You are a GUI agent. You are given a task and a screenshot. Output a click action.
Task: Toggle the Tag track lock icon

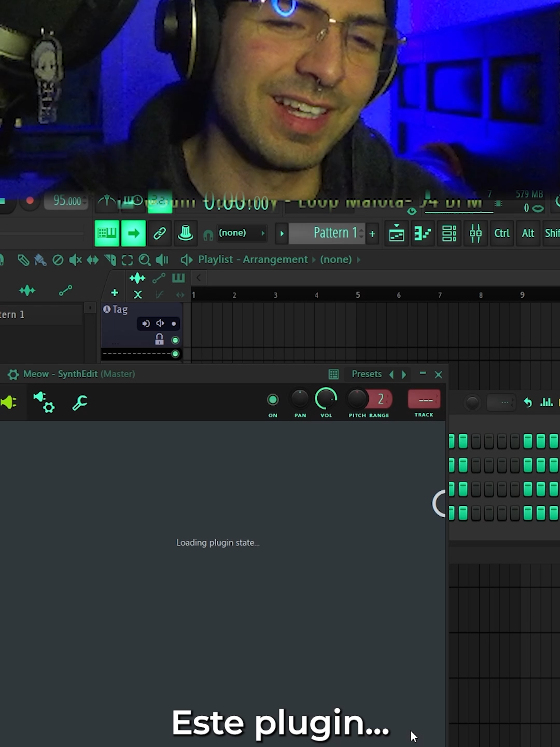pyautogui.click(x=159, y=340)
